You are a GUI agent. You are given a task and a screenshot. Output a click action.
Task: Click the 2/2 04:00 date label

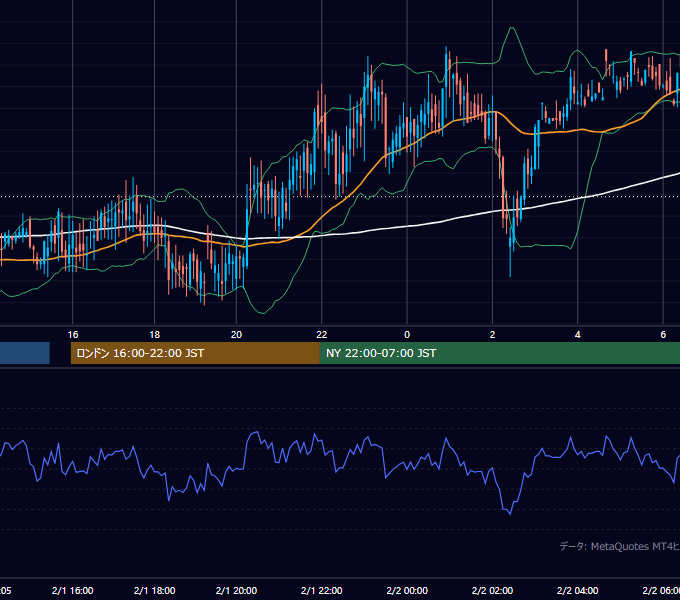coord(578,590)
